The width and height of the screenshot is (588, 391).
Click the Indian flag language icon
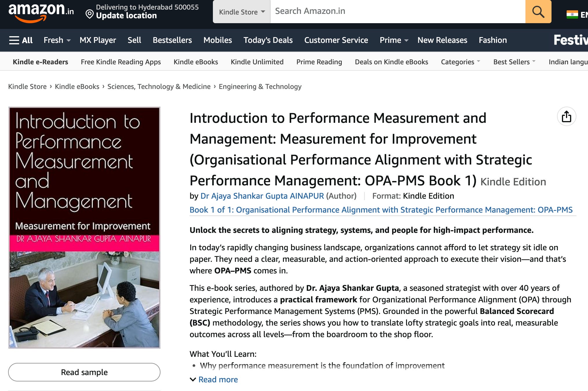572,14
